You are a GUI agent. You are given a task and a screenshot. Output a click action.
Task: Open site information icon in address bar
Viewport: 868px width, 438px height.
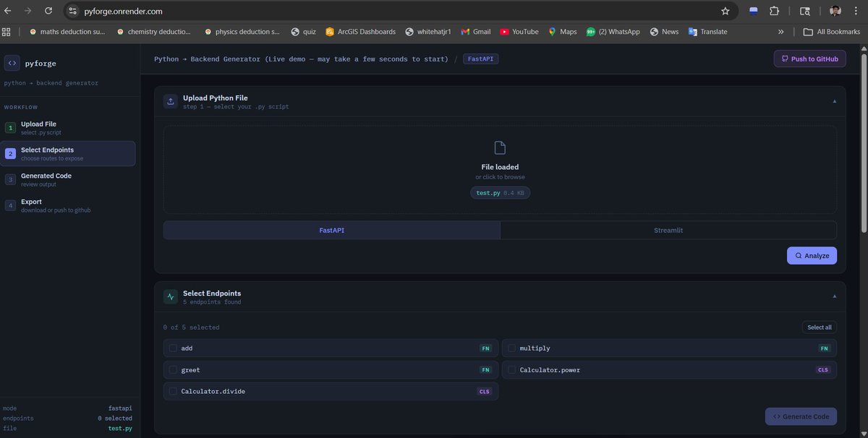coord(72,12)
